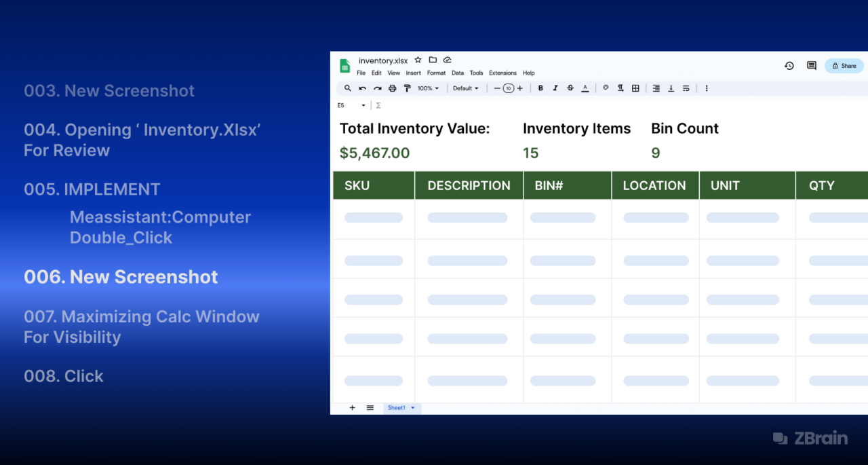This screenshot has height=465, width=868.
Task: Toggle strikethrough formatting
Action: click(x=570, y=88)
